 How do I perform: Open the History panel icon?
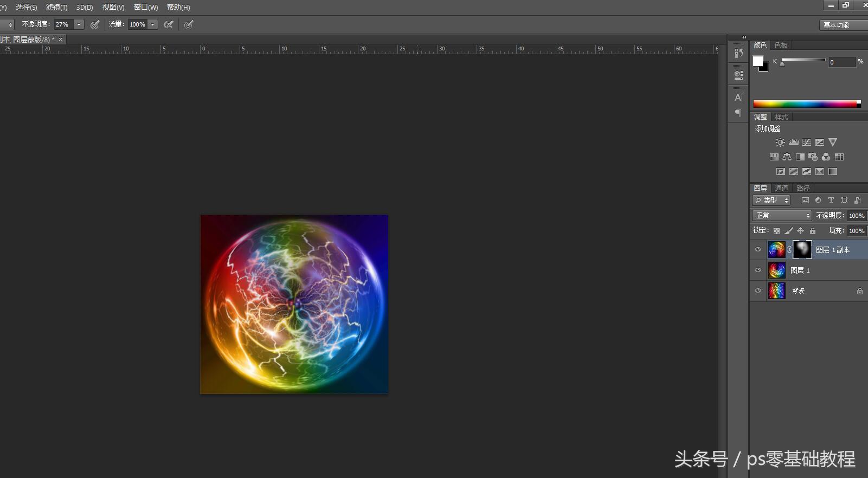point(738,53)
